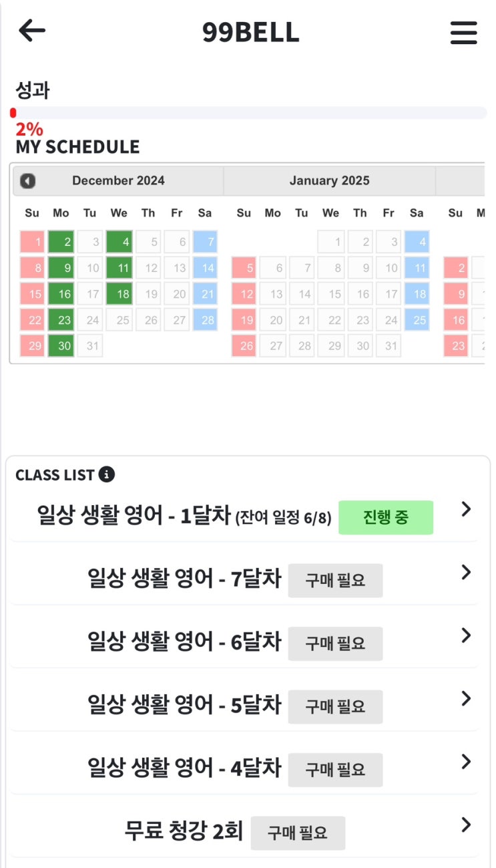Open 일상 생활 영어 - 6달차 class
This screenshot has height=868, width=496.
[184, 643]
